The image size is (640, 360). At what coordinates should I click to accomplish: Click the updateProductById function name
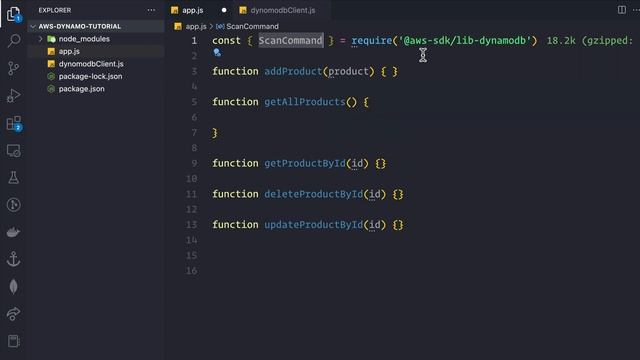coord(313,224)
